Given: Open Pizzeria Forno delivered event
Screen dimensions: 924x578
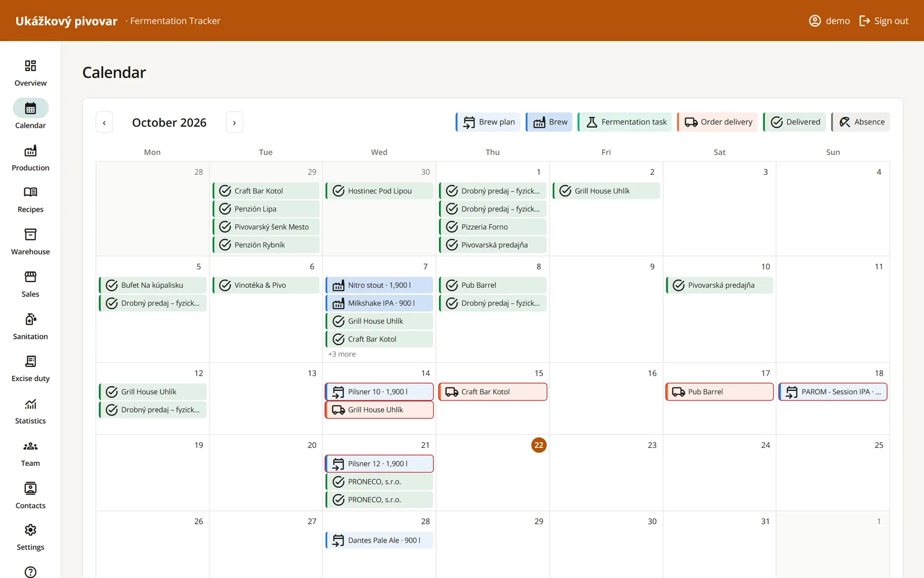Looking at the screenshot, I should 493,227.
